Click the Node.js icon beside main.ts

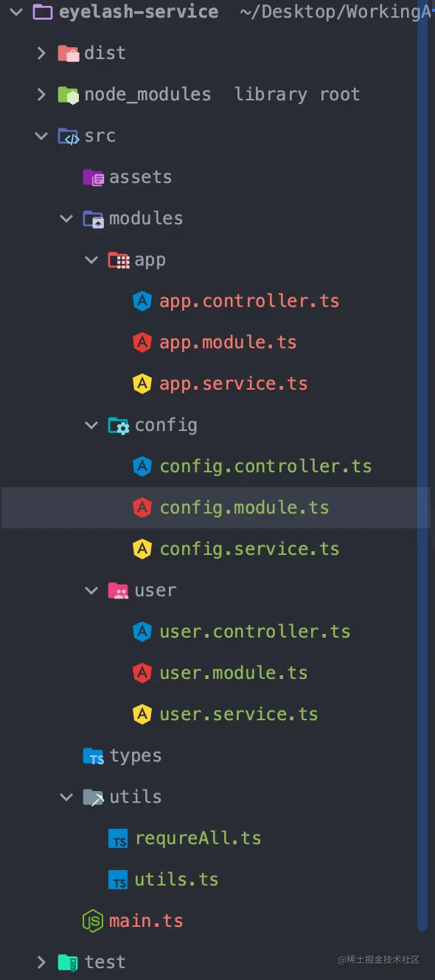pos(92,921)
